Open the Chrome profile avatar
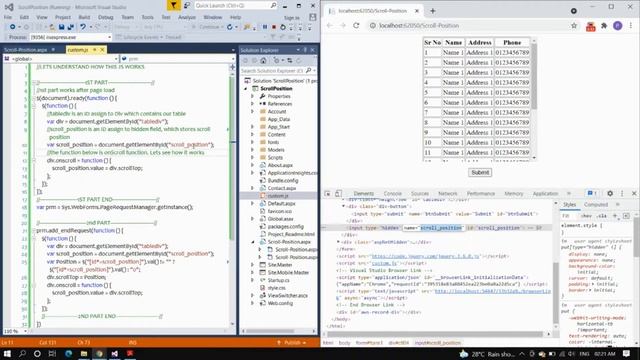The height and width of the screenshot is (360, 640). point(618,26)
